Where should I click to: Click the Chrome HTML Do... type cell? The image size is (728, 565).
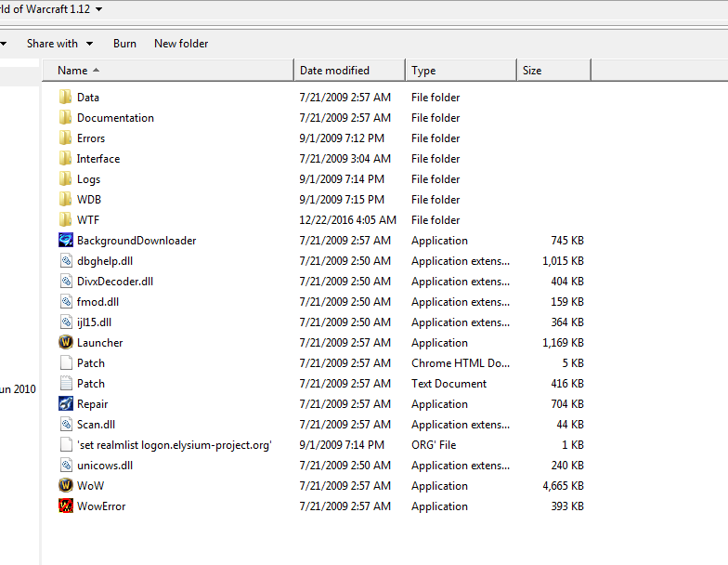click(461, 362)
